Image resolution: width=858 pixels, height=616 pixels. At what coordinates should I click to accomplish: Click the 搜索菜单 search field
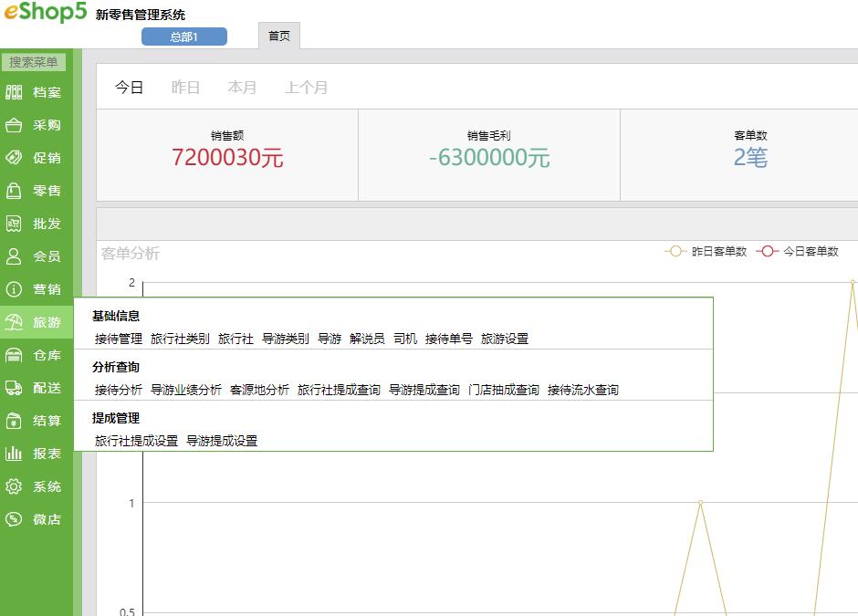(34, 62)
